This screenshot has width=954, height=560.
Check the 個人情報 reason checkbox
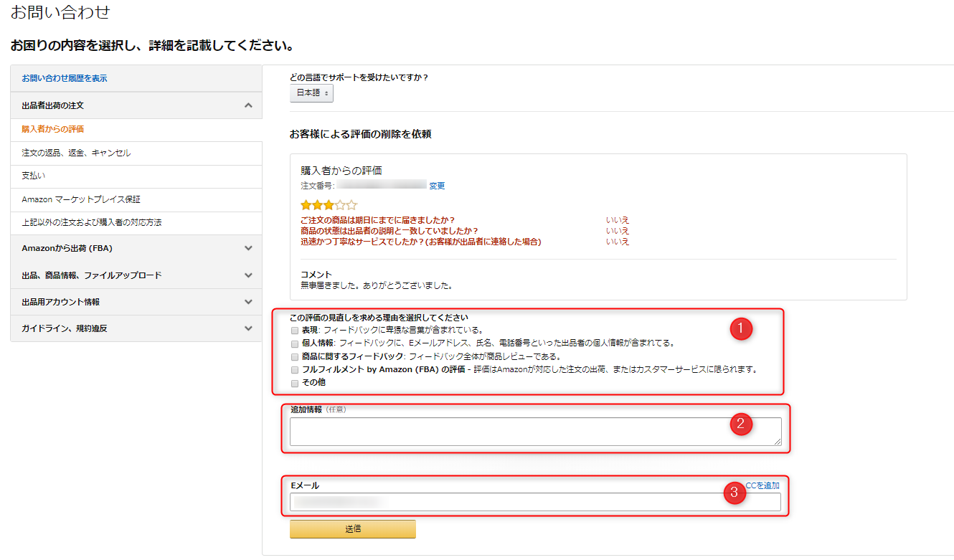click(x=295, y=343)
